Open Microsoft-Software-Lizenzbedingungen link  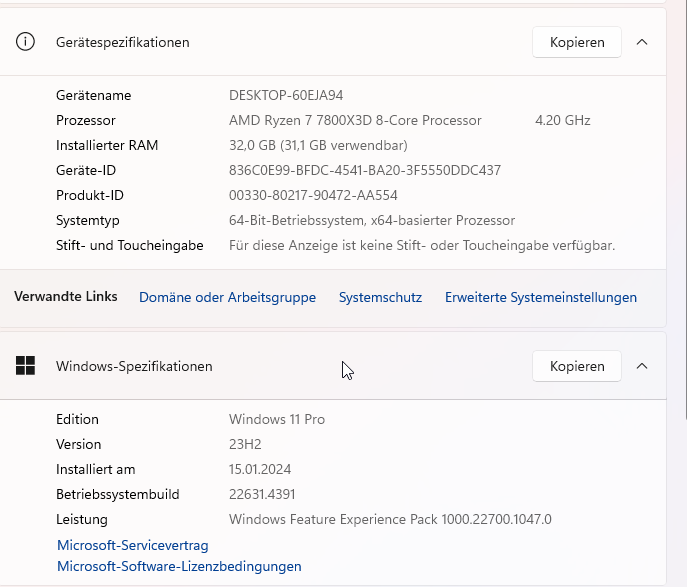point(179,566)
